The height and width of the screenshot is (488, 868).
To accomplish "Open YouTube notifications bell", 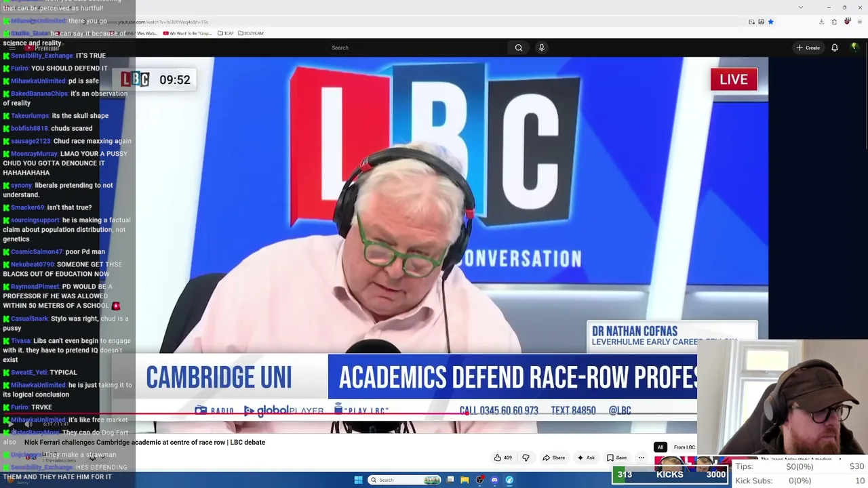I will [835, 47].
